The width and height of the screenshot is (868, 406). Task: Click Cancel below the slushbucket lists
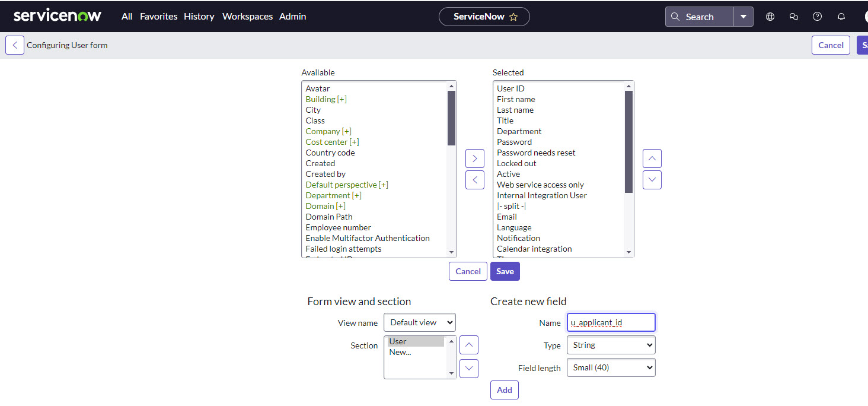468,271
